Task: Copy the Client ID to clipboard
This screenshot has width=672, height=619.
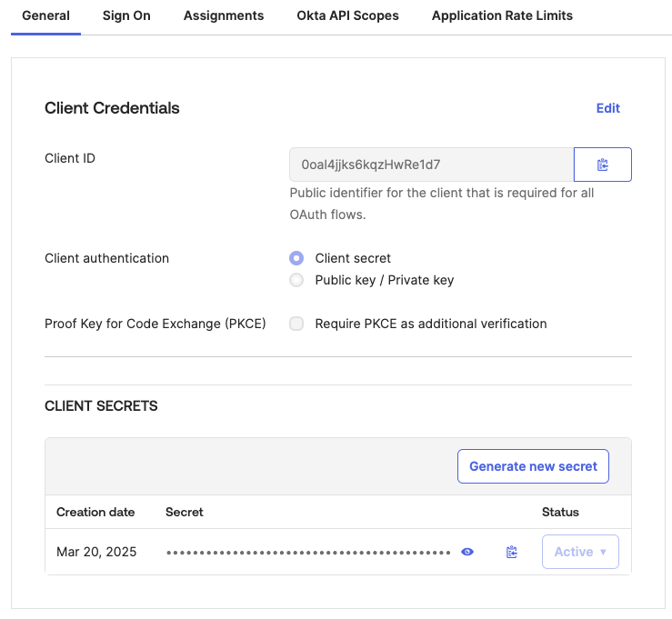Action: click(x=602, y=165)
